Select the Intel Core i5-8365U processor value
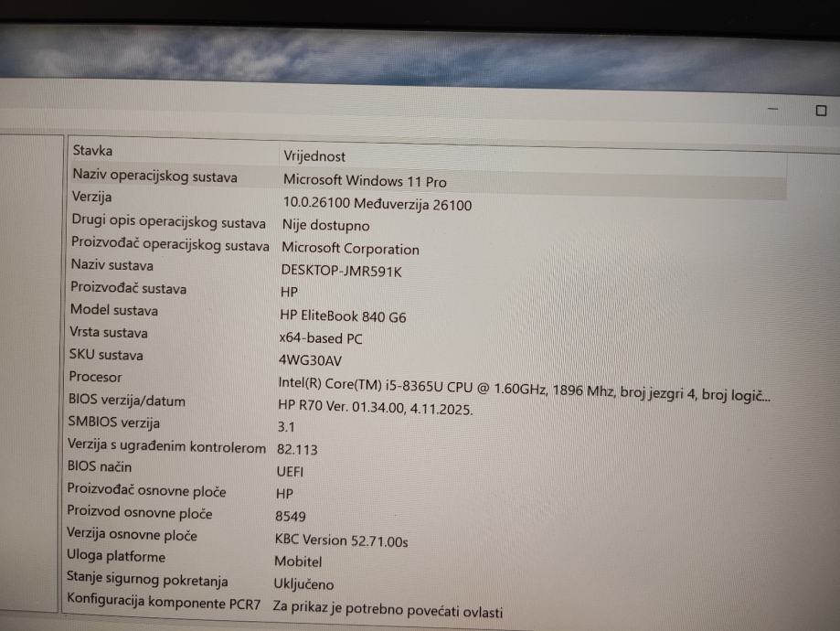Image resolution: width=840 pixels, height=631 pixels. point(524,390)
